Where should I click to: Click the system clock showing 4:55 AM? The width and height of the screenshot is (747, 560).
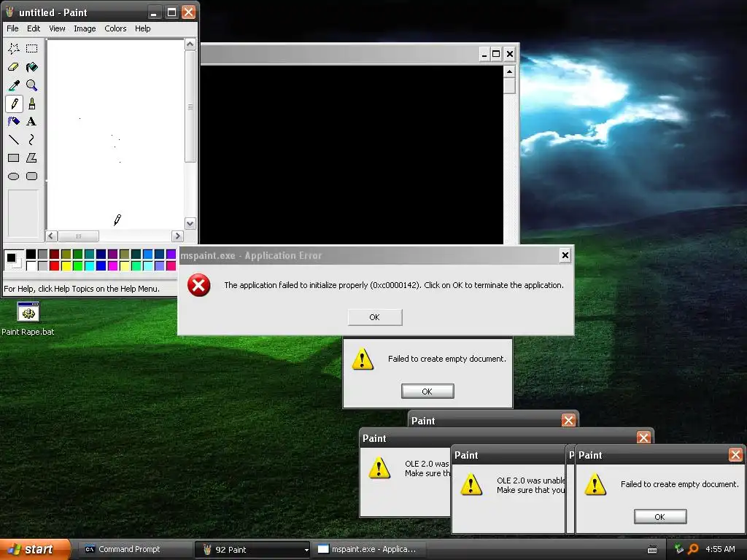[720, 549]
